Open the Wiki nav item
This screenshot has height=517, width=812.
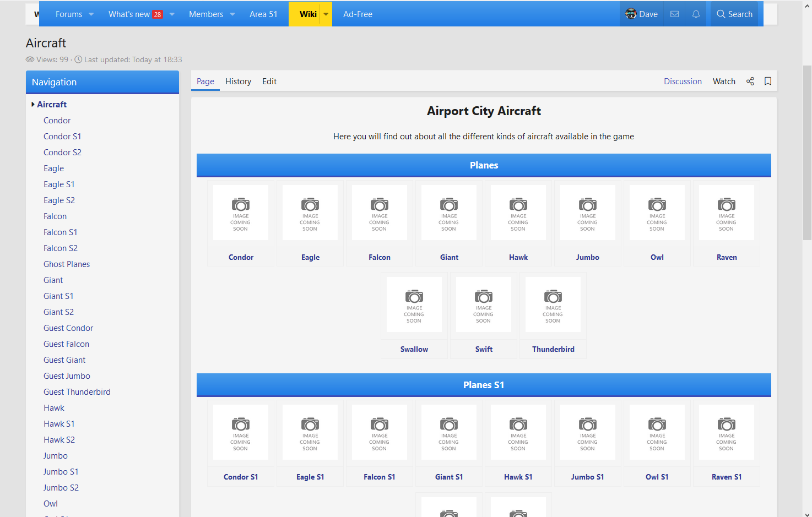coord(308,14)
